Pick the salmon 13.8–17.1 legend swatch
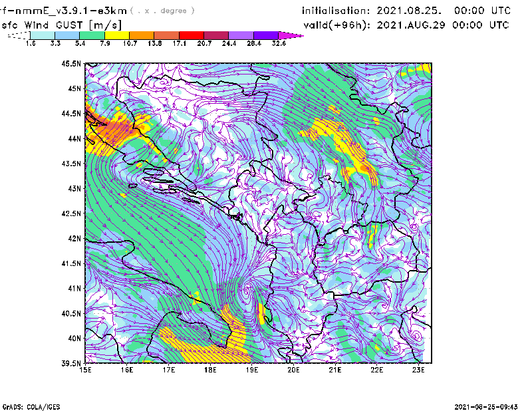 pos(167,35)
